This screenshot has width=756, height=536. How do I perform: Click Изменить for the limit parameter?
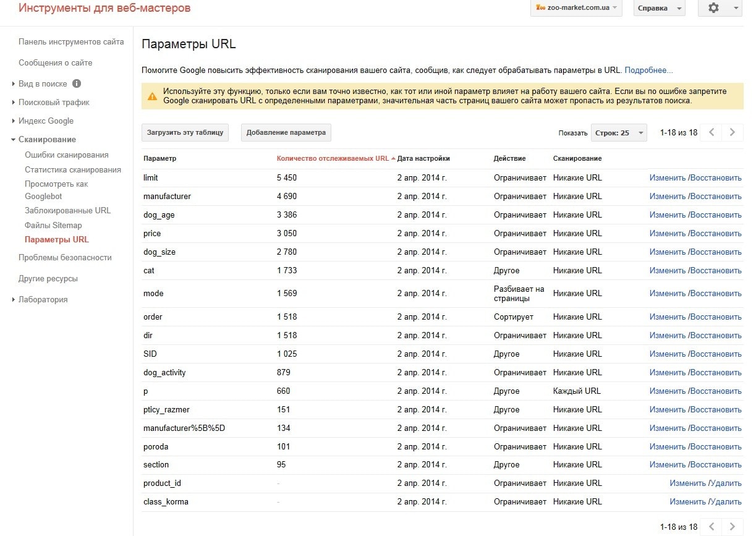[x=667, y=178]
